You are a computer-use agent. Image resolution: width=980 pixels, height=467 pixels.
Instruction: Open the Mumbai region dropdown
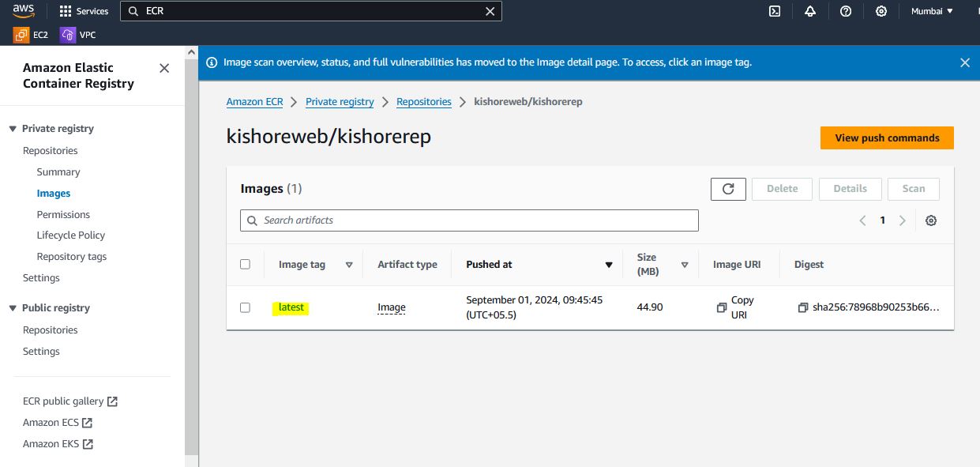(932, 11)
